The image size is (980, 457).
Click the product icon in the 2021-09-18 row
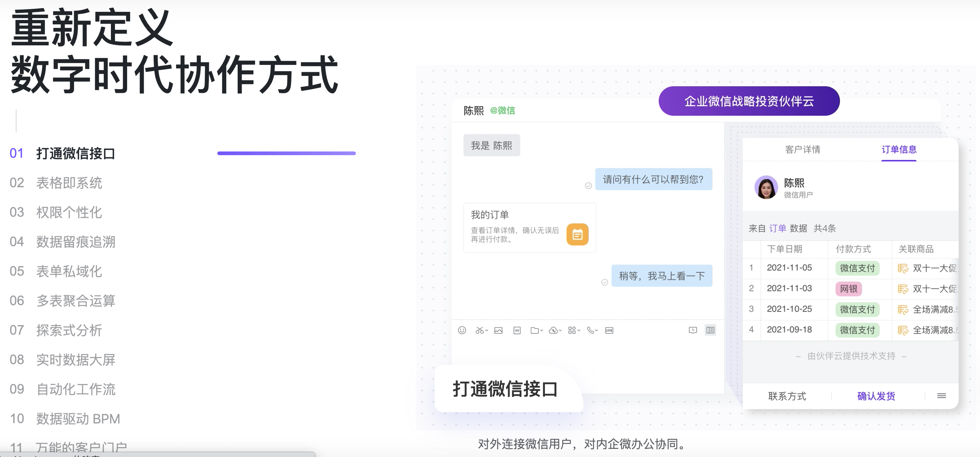[903, 330]
